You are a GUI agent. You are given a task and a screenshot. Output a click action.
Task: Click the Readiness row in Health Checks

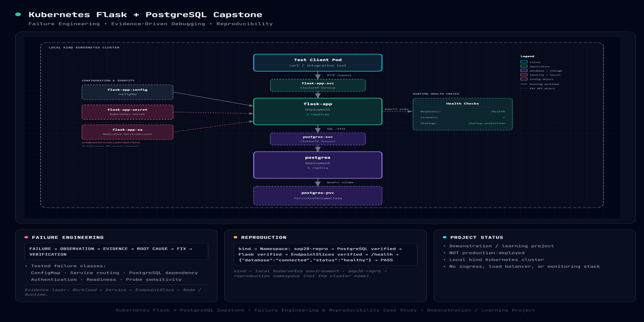[462, 112]
